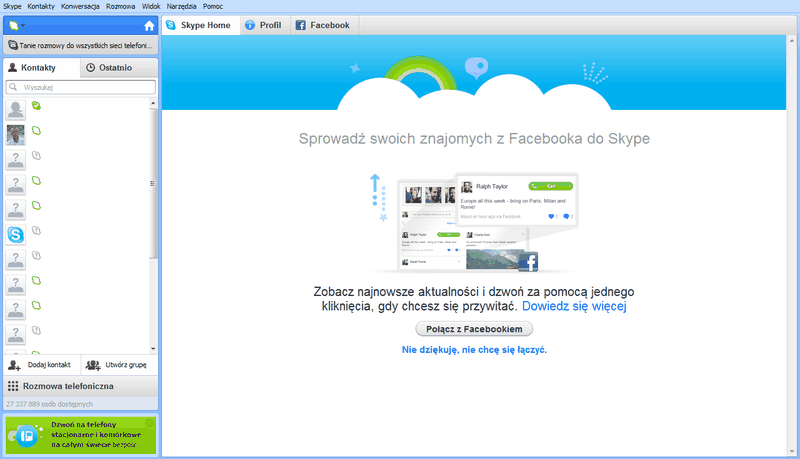Screen dimensions: 800x459
Task: Click Nie dziękuję, nie chcę się łączyć link
Action: point(474,350)
